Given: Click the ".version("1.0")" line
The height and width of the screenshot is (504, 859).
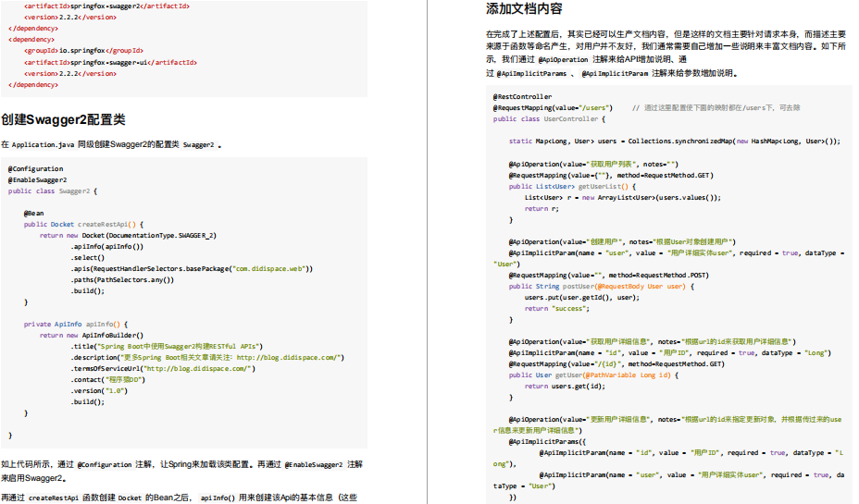Looking at the screenshot, I should 99,391.
